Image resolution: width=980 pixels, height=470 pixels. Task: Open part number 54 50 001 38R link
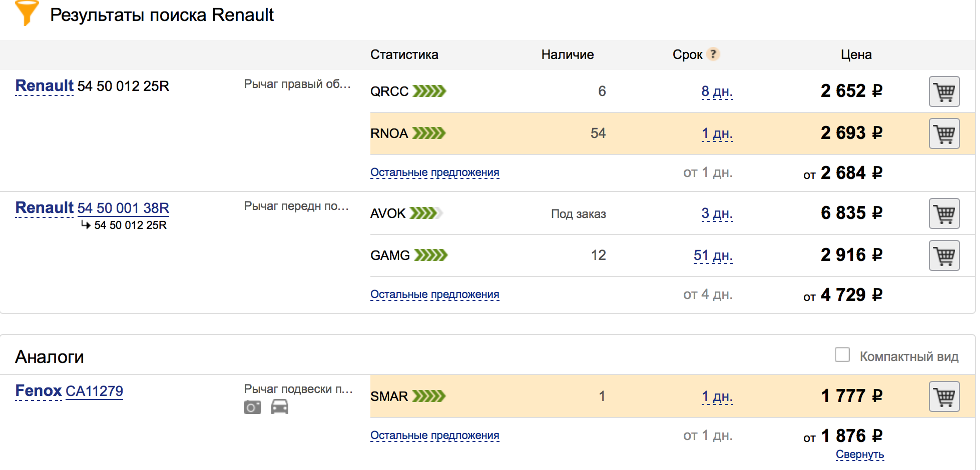[x=123, y=208]
